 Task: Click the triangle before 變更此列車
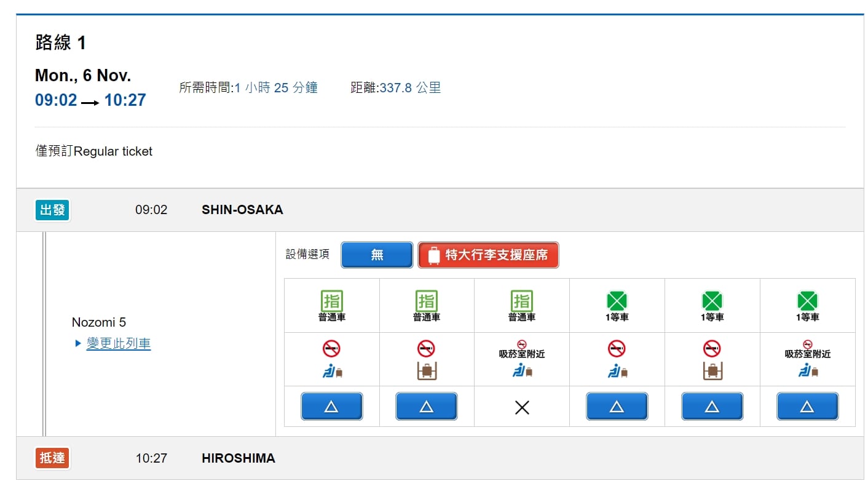click(78, 344)
